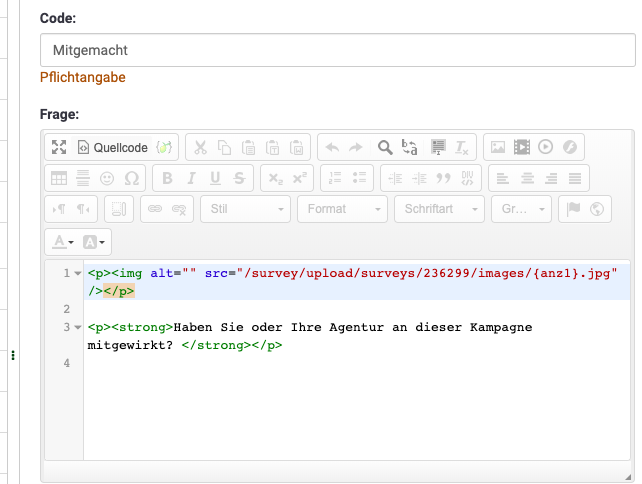Click the Code input field containing Mitgemacht
The width and height of the screenshot is (642, 484).
point(337,49)
